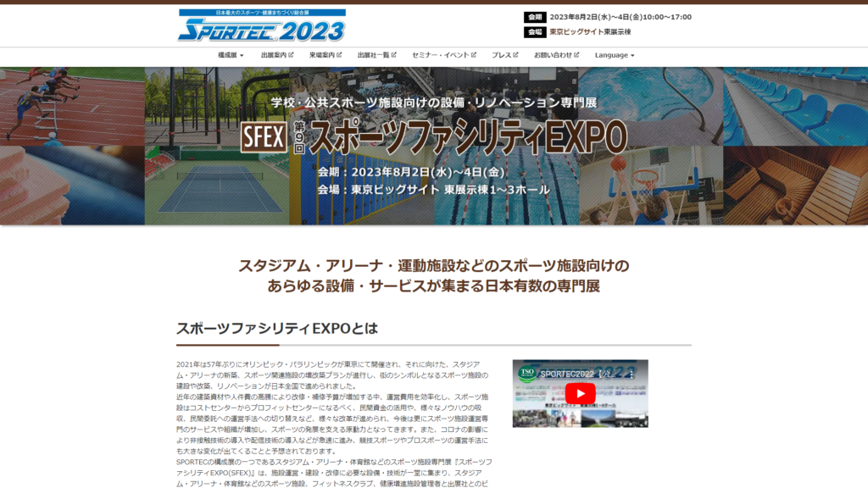Open the 出展社一覧 exhibitor list
This screenshot has height=488, width=868.
[376, 55]
